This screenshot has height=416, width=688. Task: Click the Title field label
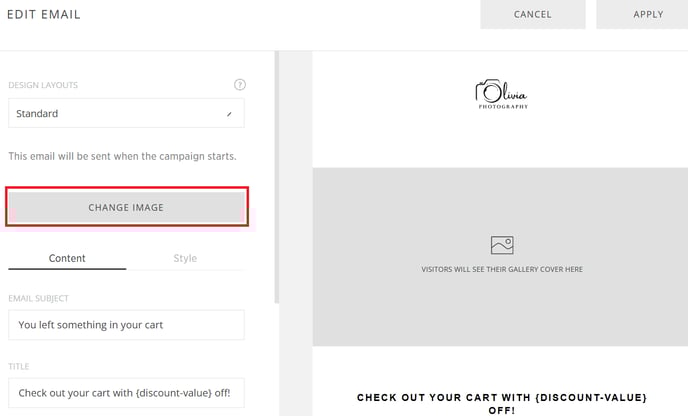click(19, 366)
